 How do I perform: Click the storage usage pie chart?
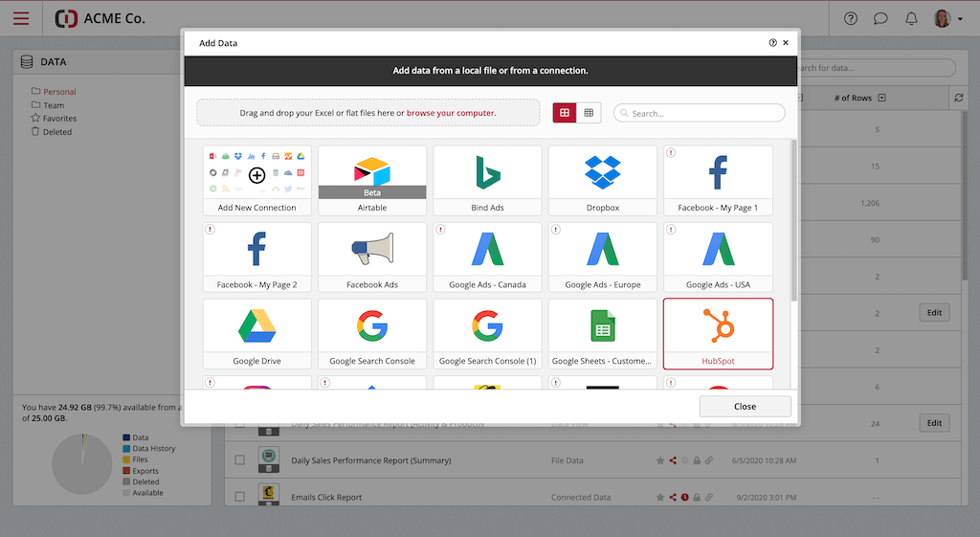coord(82,464)
